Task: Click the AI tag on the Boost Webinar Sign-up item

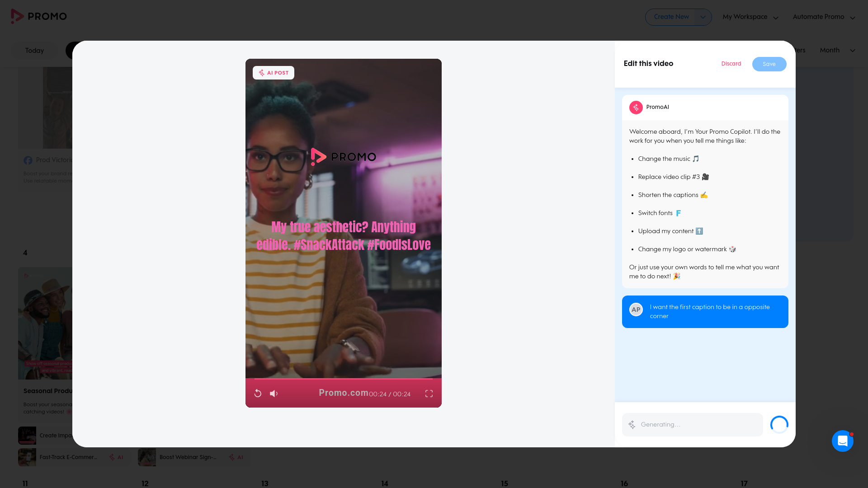Action: click(x=236, y=457)
